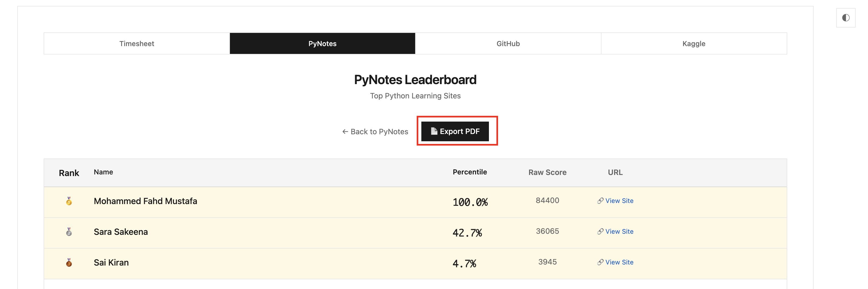This screenshot has height=289, width=868.
Task: Click the Percentile column header
Action: tap(469, 172)
